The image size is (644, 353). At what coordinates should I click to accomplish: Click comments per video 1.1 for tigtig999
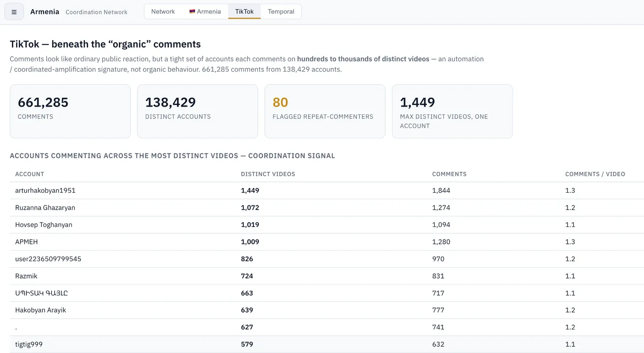coord(570,344)
